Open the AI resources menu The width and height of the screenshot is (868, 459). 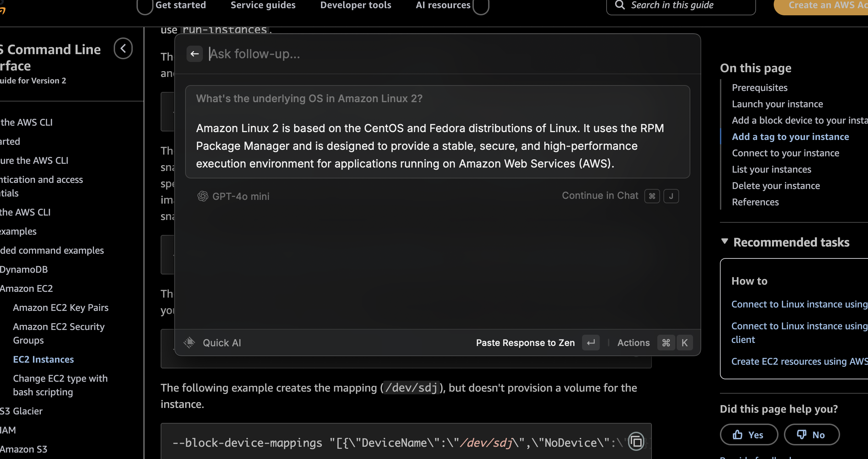[443, 5]
